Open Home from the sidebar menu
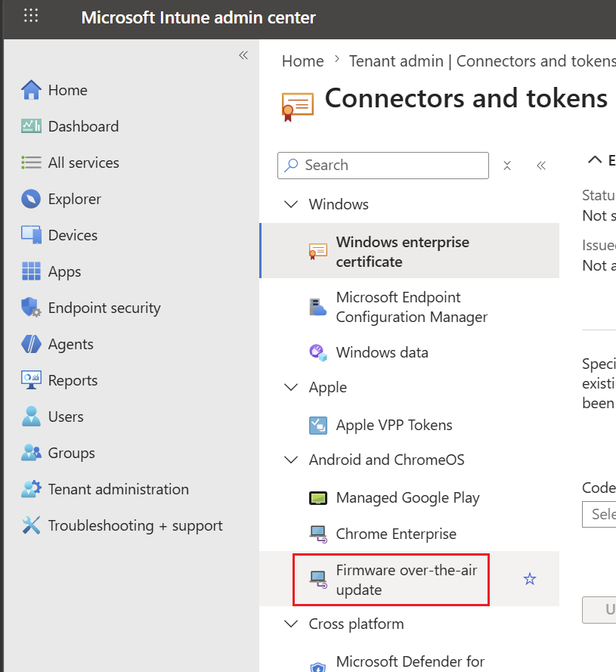The width and height of the screenshot is (616, 672). pos(68,90)
